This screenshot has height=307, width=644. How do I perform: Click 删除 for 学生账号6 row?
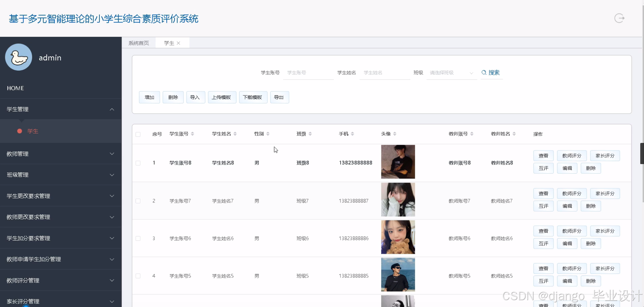(591, 244)
